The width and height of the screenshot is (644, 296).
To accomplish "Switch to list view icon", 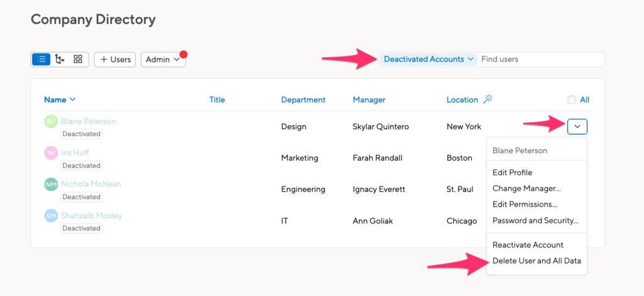I will tap(41, 59).
